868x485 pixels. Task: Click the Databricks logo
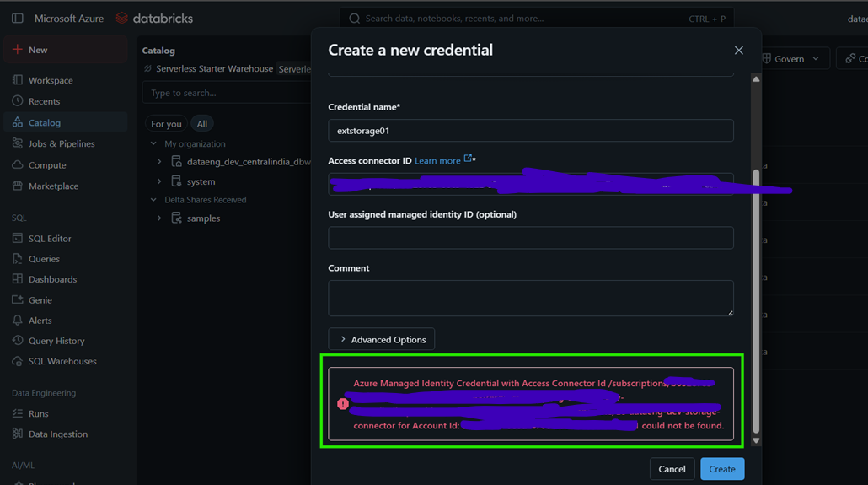154,19
